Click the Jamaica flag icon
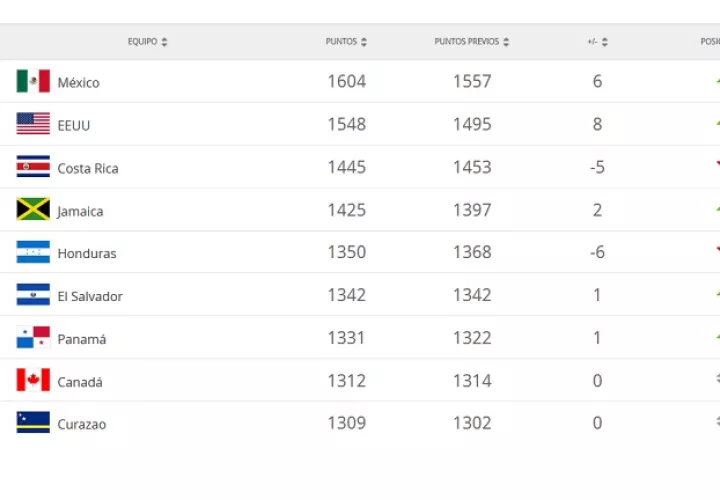The width and height of the screenshot is (720, 500). 33,209
